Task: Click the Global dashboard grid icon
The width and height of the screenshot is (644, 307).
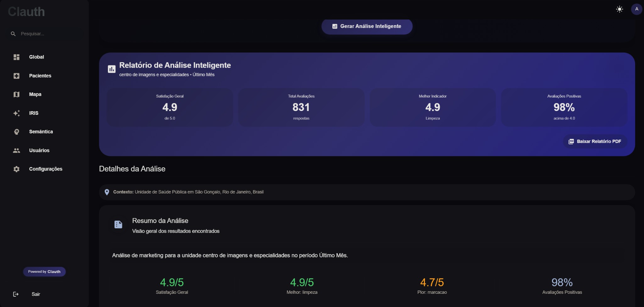Action: pos(16,57)
